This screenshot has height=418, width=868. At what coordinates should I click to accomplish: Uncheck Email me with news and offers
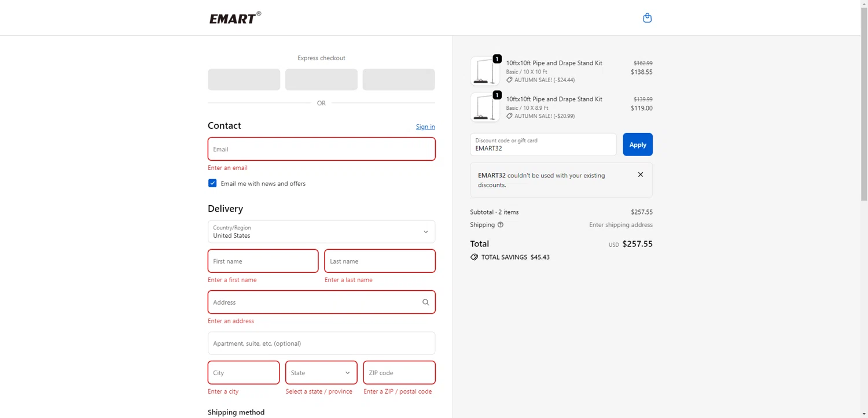pos(212,183)
